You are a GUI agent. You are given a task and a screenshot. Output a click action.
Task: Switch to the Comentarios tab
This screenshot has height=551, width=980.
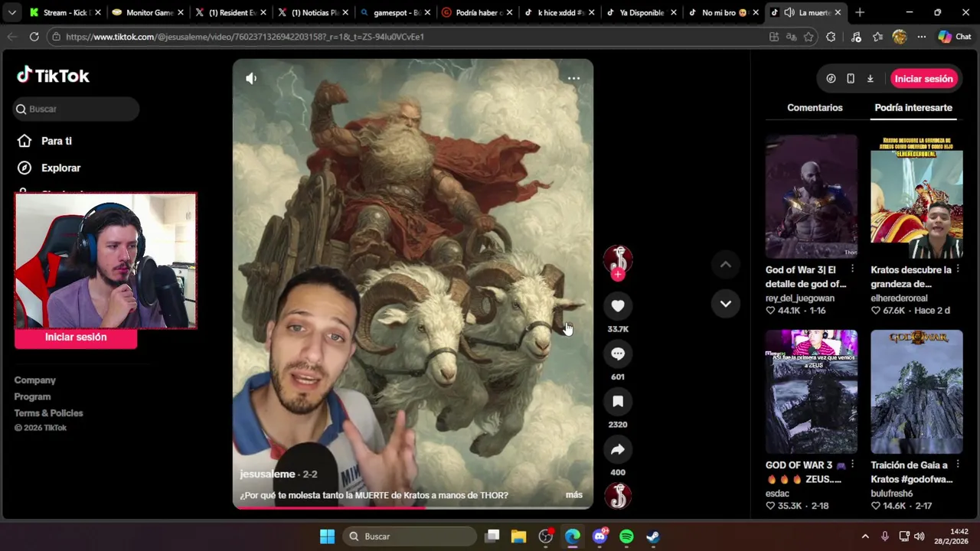815,108
